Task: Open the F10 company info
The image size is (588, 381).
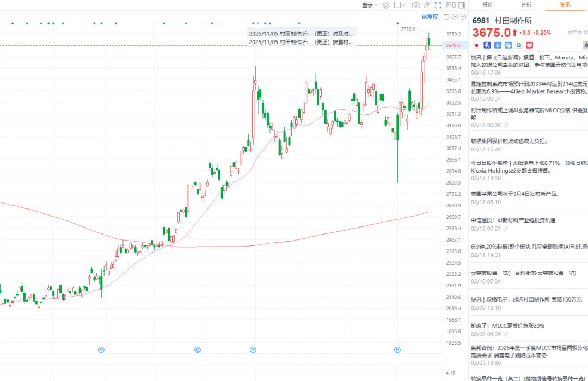Action: point(451,5)
